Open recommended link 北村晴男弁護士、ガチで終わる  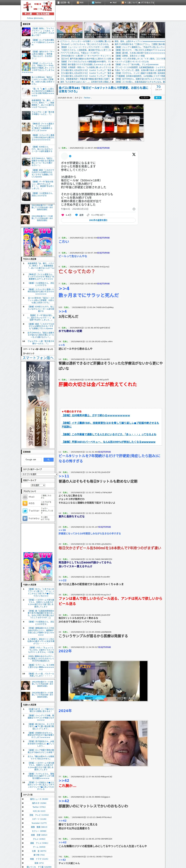point(96,415)
